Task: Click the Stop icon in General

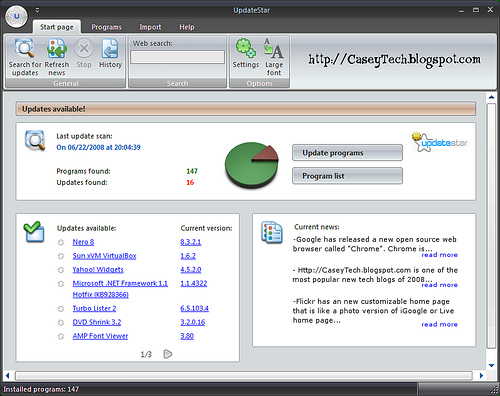Action: tap(84, 49)
